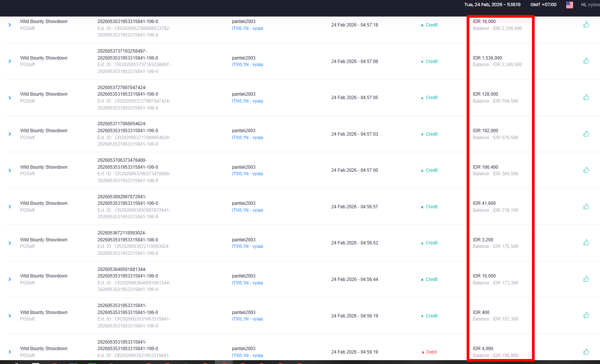Click thumbs-up icon for IDR 400 credit
Screen dimensions: 600x364
(586, 315)
